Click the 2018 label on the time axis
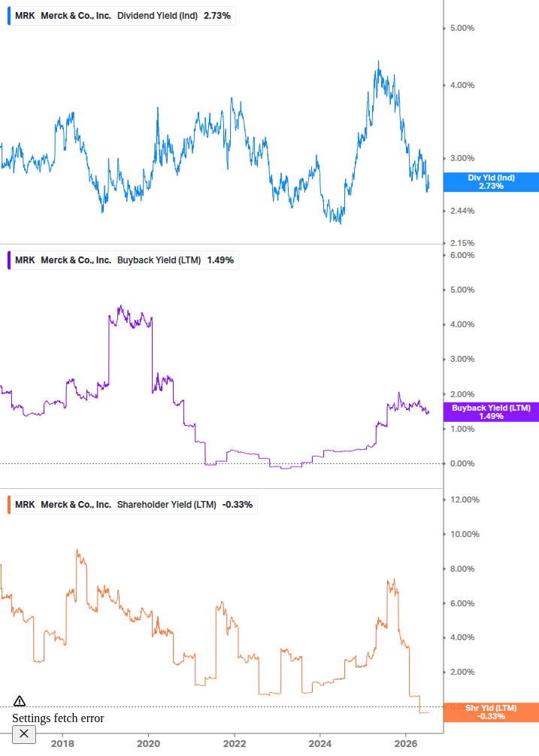Image resolution: width=539 pixels, height=756 pixels. click(x=62, y=744)
